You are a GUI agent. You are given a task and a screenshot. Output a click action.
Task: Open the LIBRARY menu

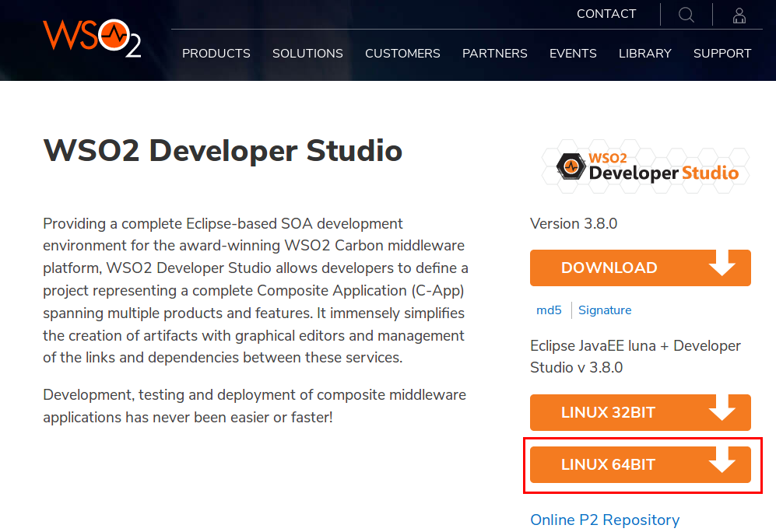[644, 54]
